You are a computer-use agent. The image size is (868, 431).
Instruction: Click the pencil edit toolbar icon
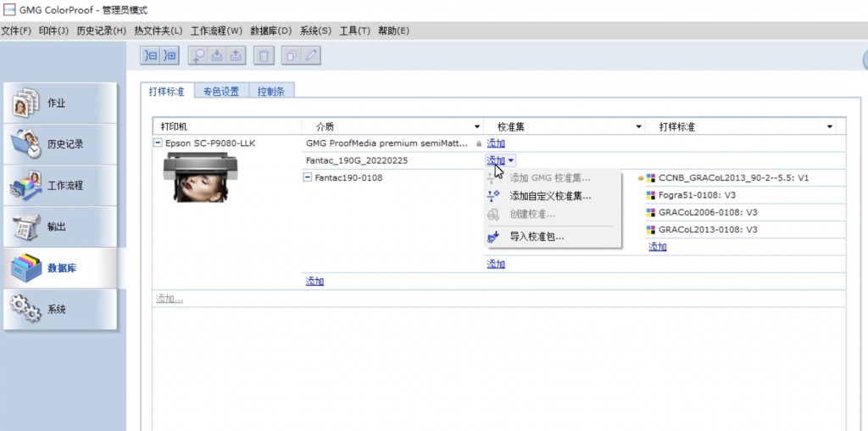click(311, 55)
